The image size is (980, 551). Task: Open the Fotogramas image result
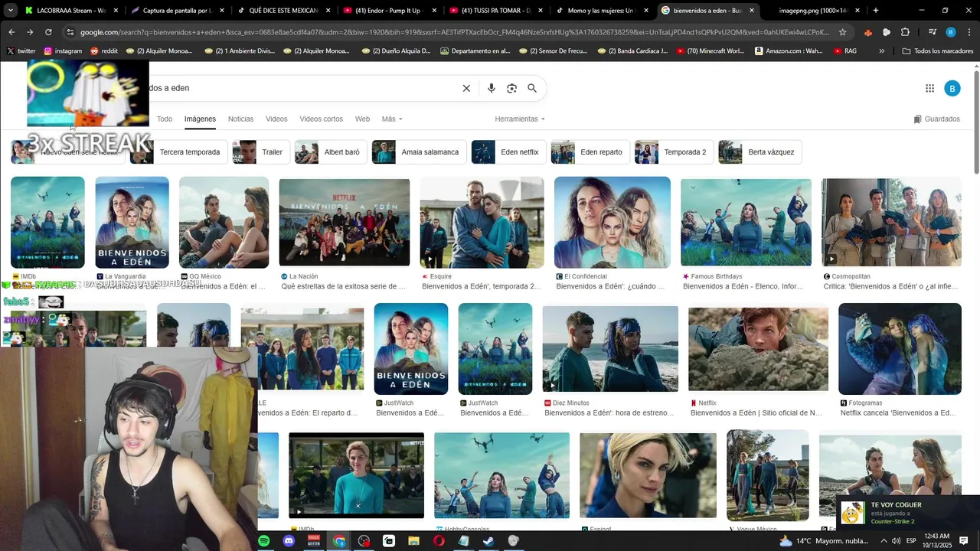[x=900, y=349]
